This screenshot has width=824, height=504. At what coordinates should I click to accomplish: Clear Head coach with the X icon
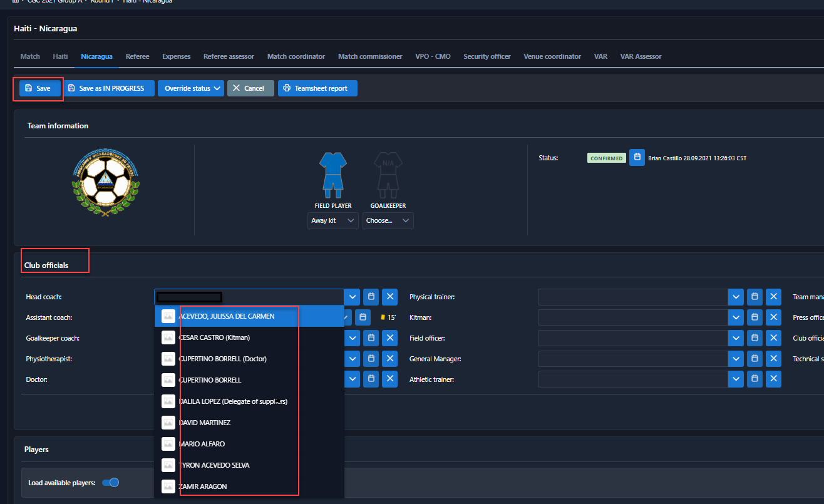(390, 297)
